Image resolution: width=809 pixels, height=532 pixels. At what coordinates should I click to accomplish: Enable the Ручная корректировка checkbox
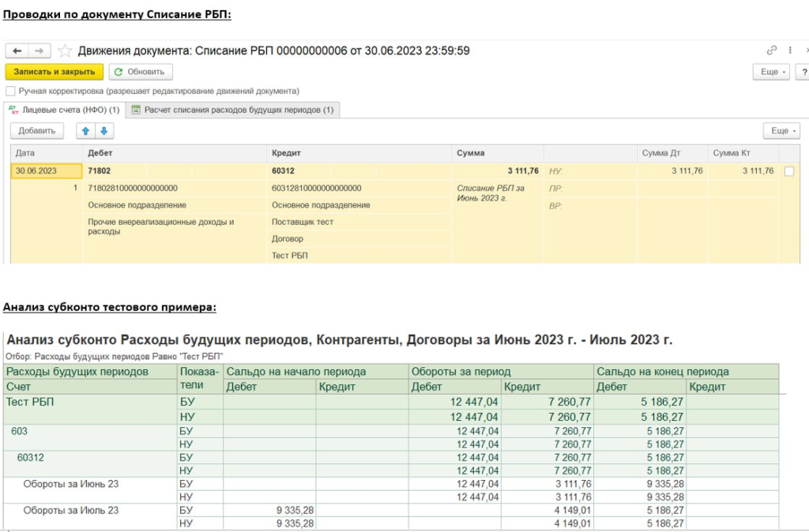(11, 92)
